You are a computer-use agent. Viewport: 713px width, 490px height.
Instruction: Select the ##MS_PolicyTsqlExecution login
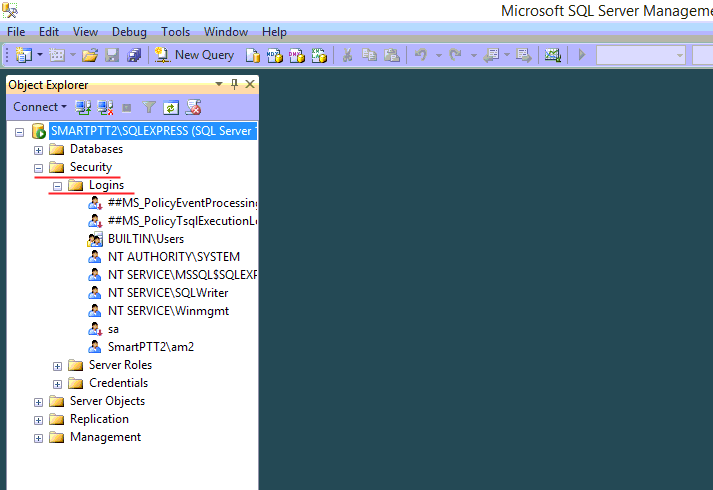coord(182,221)
